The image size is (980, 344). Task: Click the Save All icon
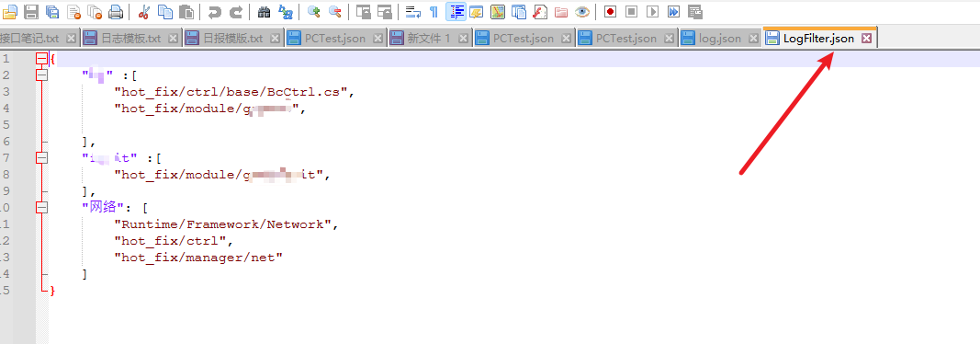tap(52, 11)
